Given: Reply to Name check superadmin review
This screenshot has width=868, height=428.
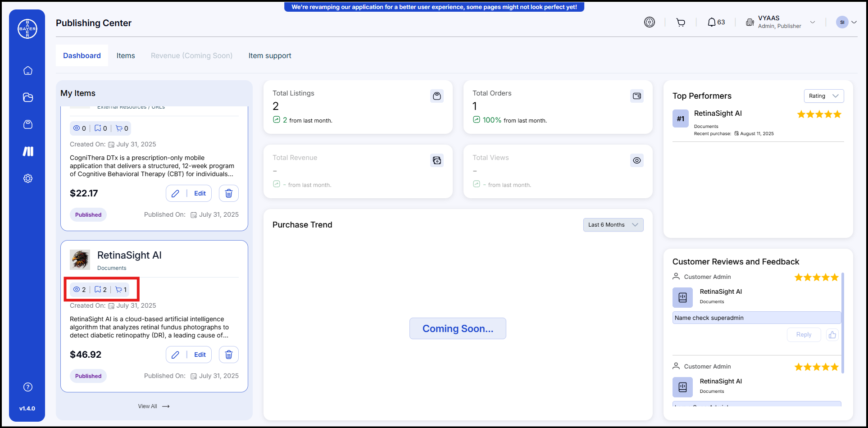Looking at the screenshot, I should 804,335.
